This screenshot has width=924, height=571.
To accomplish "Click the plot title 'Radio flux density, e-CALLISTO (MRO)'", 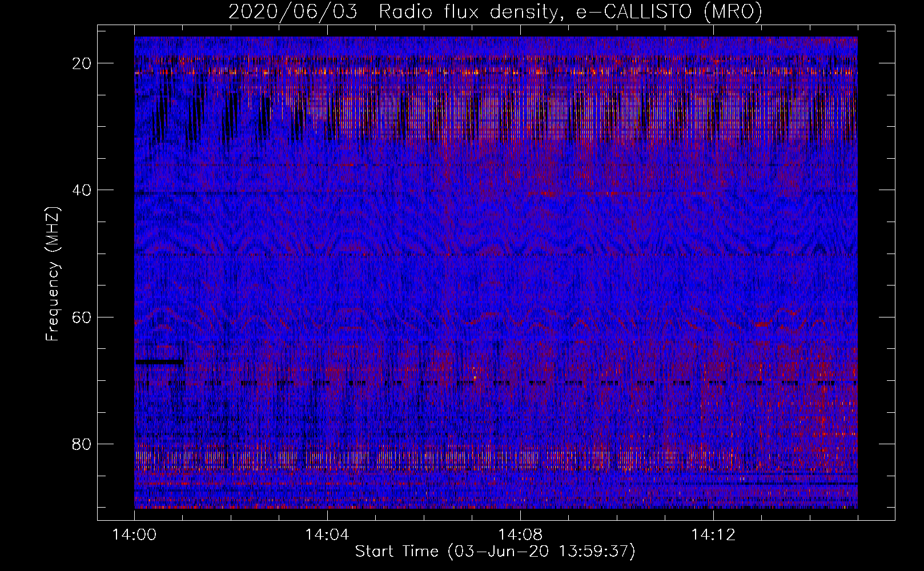I will coord(571,11).
